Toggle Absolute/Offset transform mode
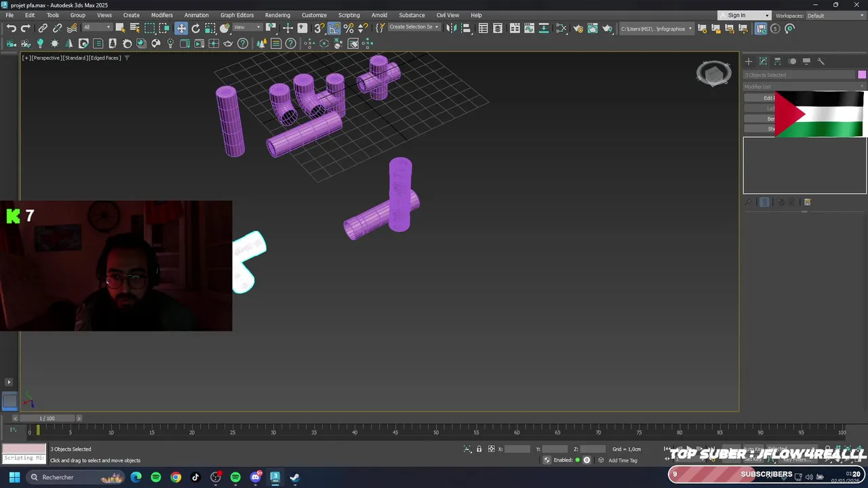 point(492,449)
